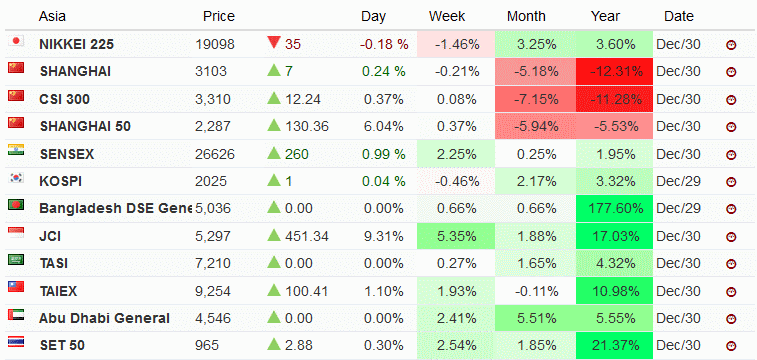Click the bright green 177.60% year cell
The width and height of the screenshot is (757, 360).
coord(614,209)
